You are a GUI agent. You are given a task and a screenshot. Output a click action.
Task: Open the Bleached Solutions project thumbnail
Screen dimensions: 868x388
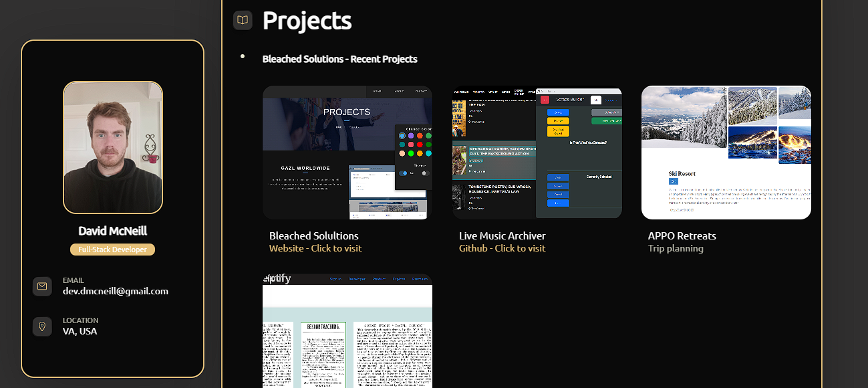coord(347,152)
